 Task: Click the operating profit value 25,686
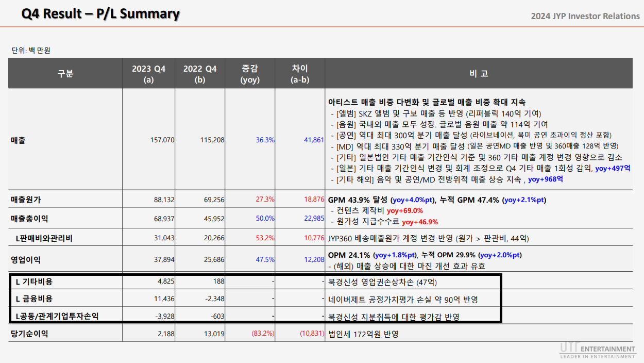214,260
